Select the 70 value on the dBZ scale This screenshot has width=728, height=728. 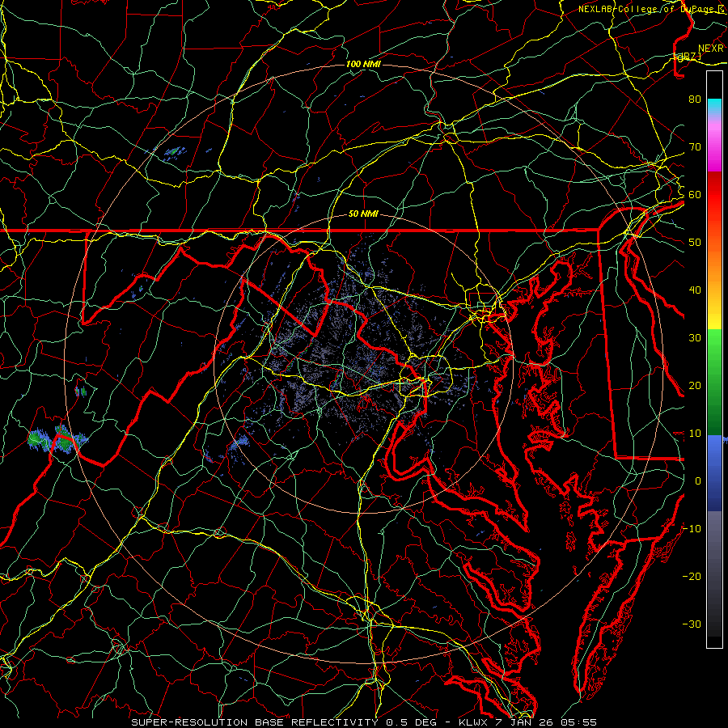click(x=695, y=147)
